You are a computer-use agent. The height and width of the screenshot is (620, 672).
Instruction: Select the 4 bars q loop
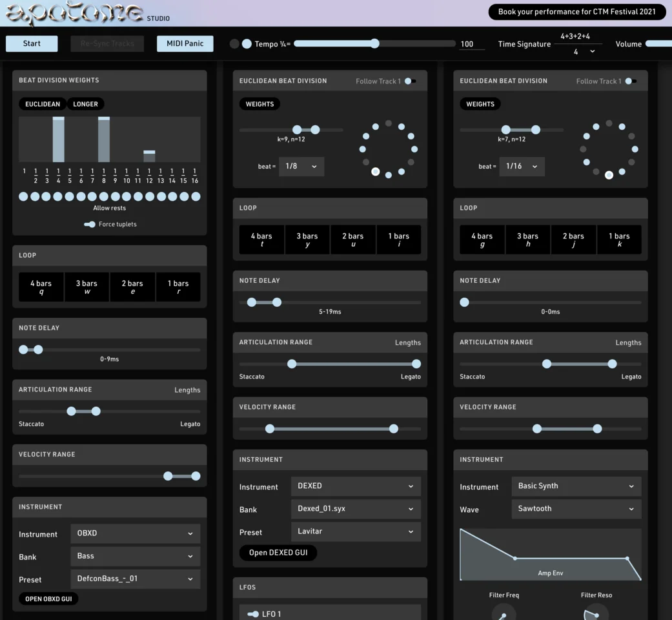point(41,287)
